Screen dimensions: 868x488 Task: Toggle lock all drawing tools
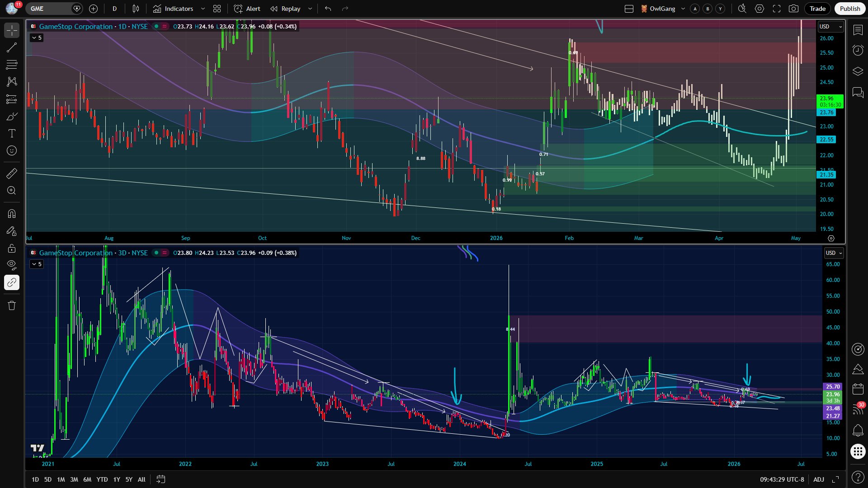pyautogui.click(x=12, y=248)
